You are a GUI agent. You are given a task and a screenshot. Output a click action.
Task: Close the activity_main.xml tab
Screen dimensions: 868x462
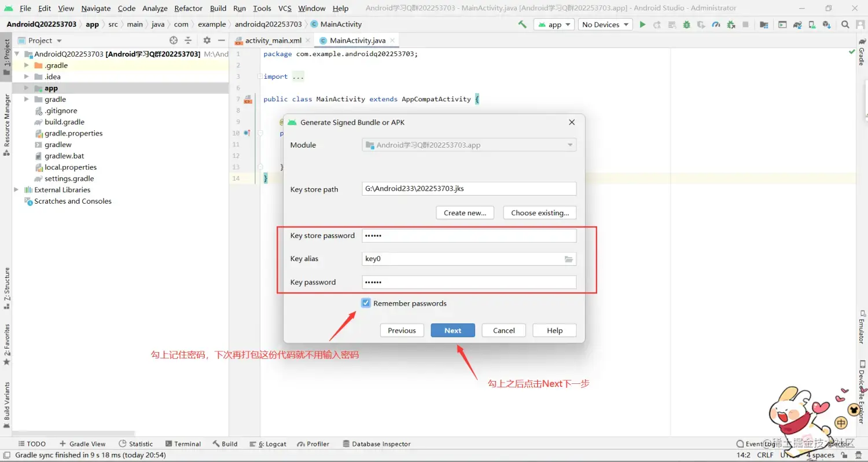coord(308,41)
